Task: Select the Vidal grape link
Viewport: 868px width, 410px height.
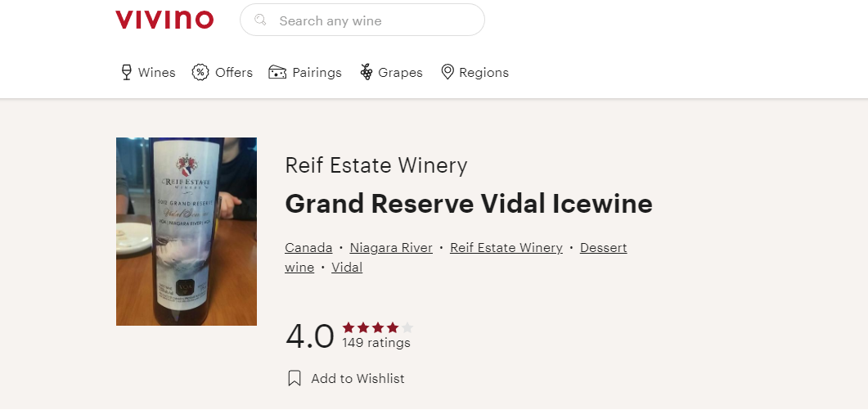Action: [347, 267]
